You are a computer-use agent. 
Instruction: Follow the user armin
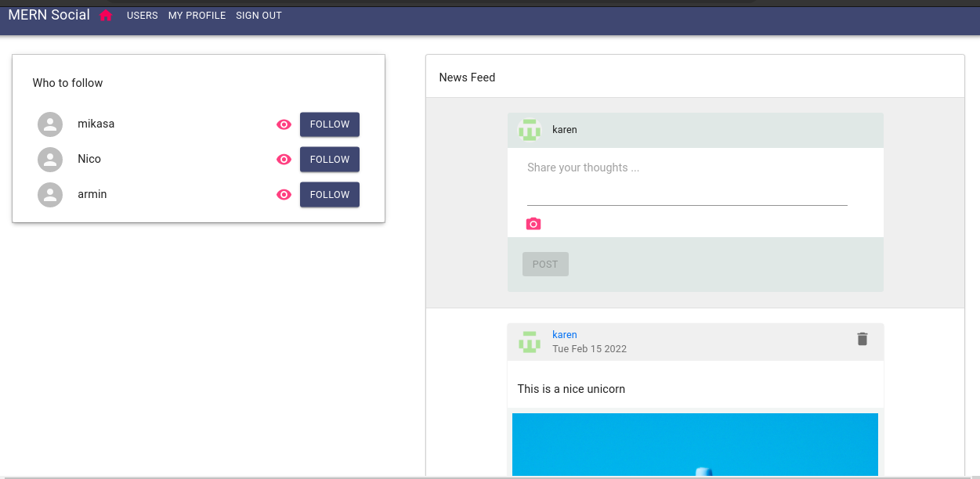[329, 195]
